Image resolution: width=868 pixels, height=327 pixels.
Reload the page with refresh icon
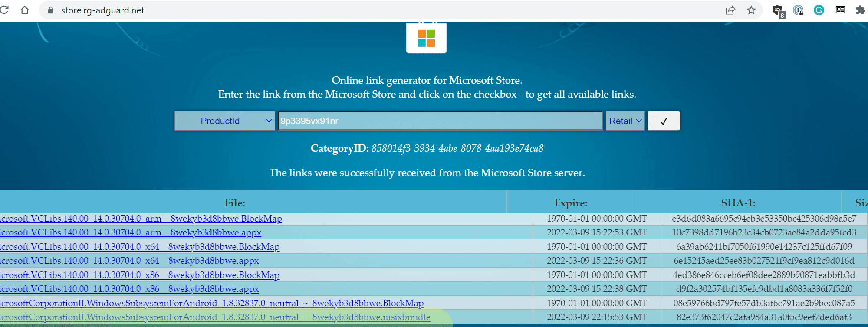pyautogui.click(x=3, y=10)
